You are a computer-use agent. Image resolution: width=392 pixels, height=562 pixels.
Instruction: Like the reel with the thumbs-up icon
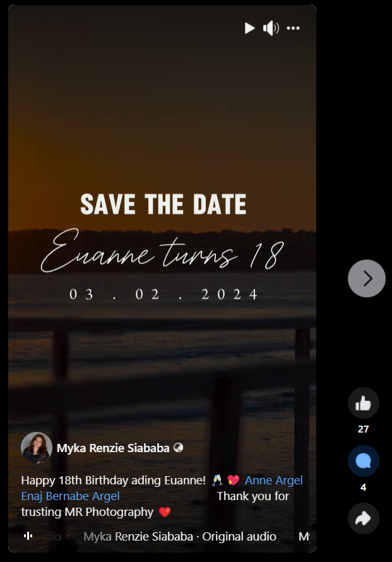coord(364,404)
